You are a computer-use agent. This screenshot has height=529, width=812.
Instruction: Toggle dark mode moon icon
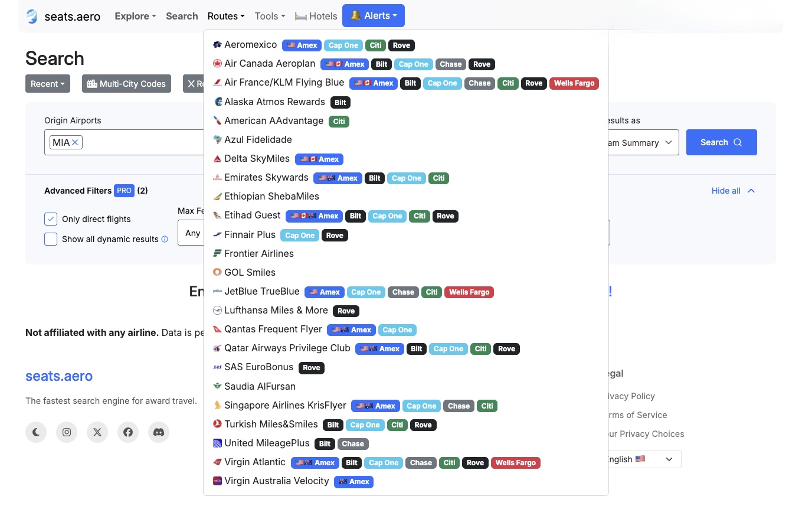pyautogui.click(x=36, y=432)
